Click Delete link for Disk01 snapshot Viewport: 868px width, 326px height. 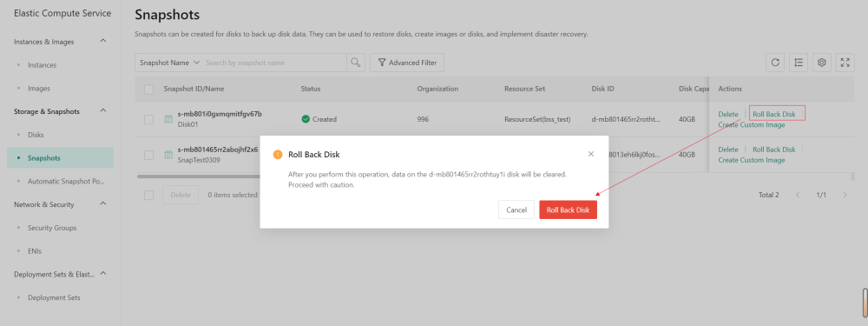point(728,114)
